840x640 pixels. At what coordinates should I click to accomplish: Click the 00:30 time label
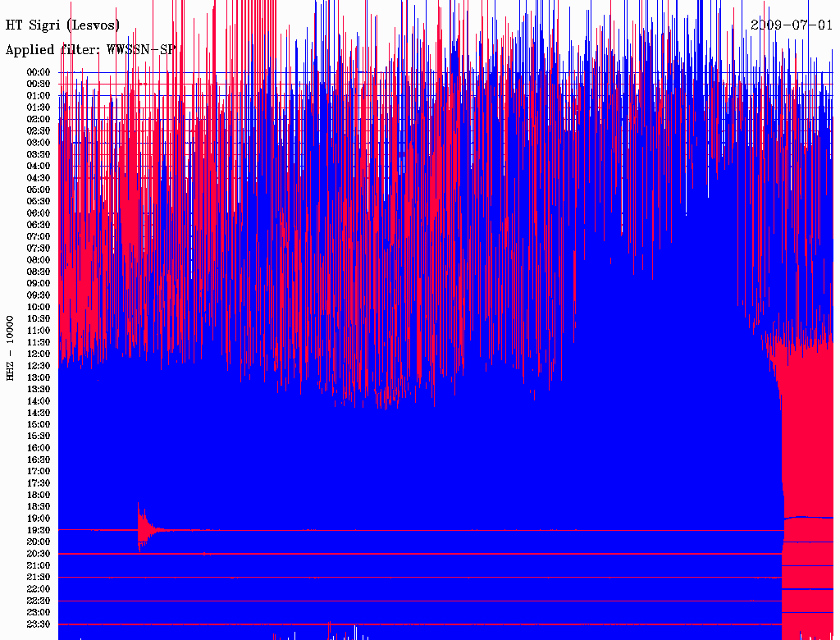(x=39, y=85)
